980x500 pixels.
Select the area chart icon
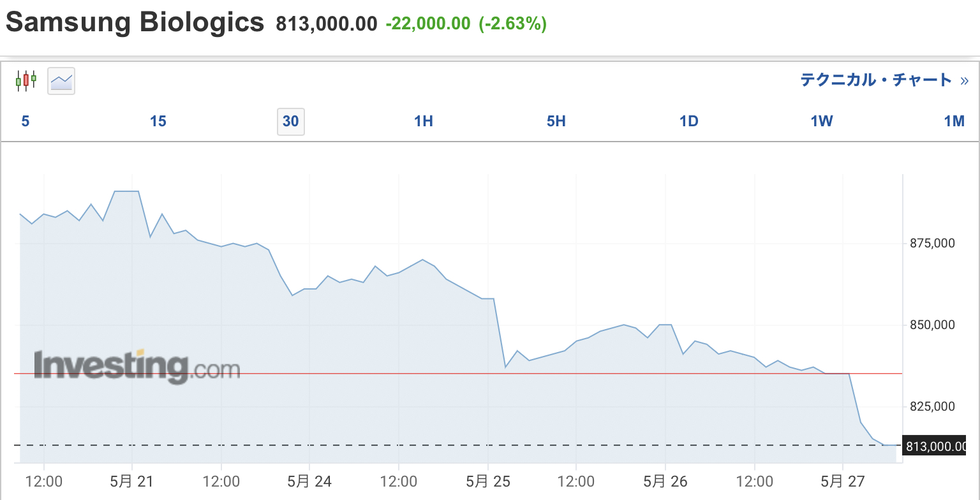click(x=61, y=81)
